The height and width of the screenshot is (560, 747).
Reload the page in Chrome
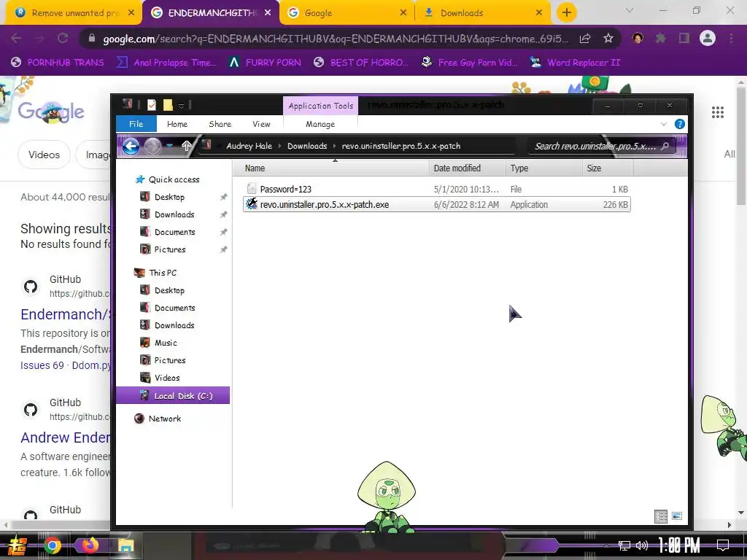[63, 38]
